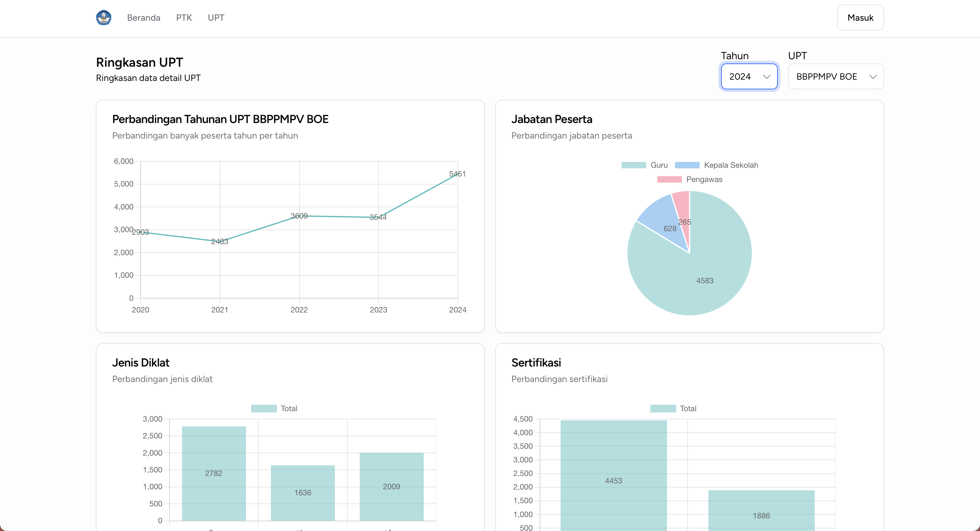Click the 4583 Guru pie slice
Screen dimensions: 980x531
[x=704, y=280]
